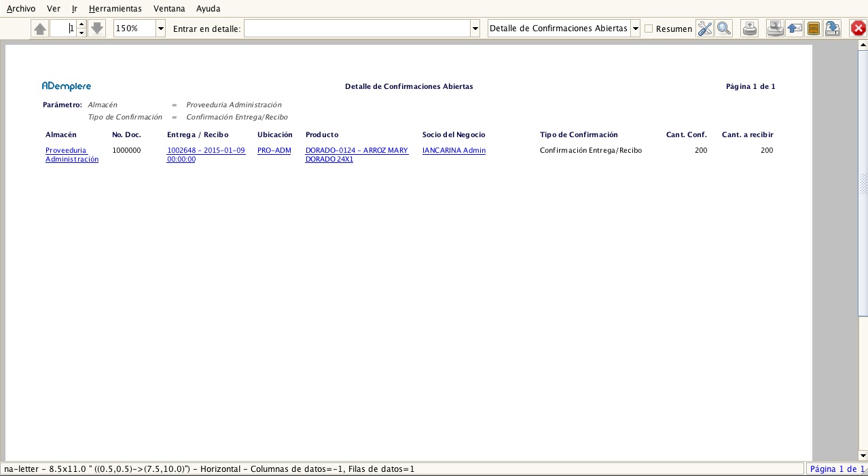This screenshot has height=476, width=868.
Task: Click the 'Producto' column header
Action: coord(322,134)
